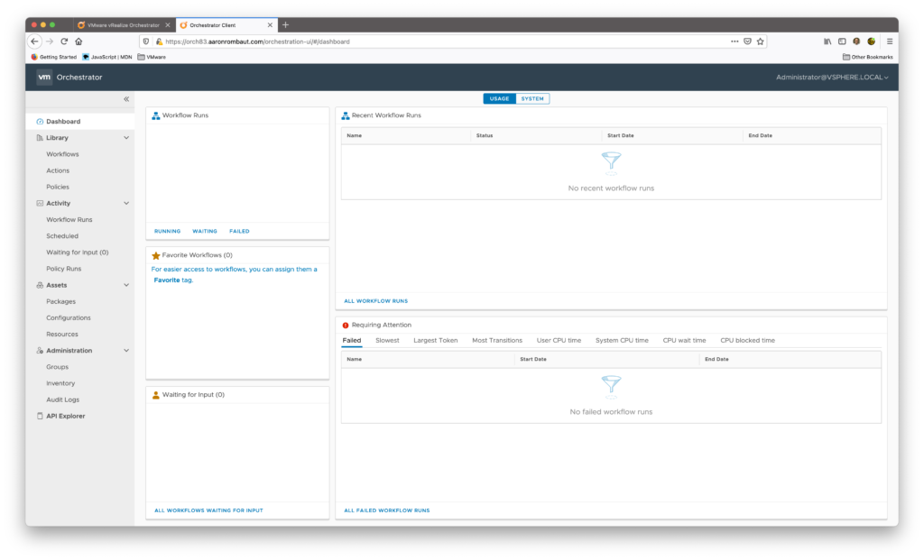924x560 pixels.
Task: Click the VMware vm logo icon
Action: [44, 78]
